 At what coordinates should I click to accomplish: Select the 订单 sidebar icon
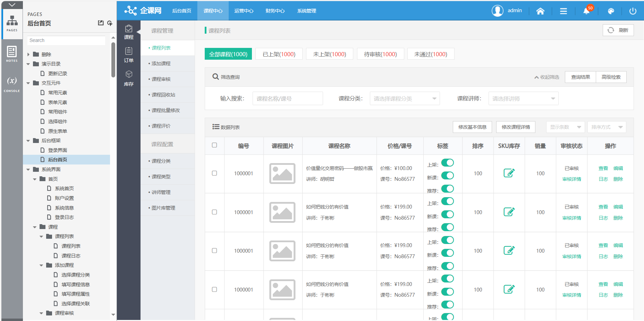[x=129, y=55]
